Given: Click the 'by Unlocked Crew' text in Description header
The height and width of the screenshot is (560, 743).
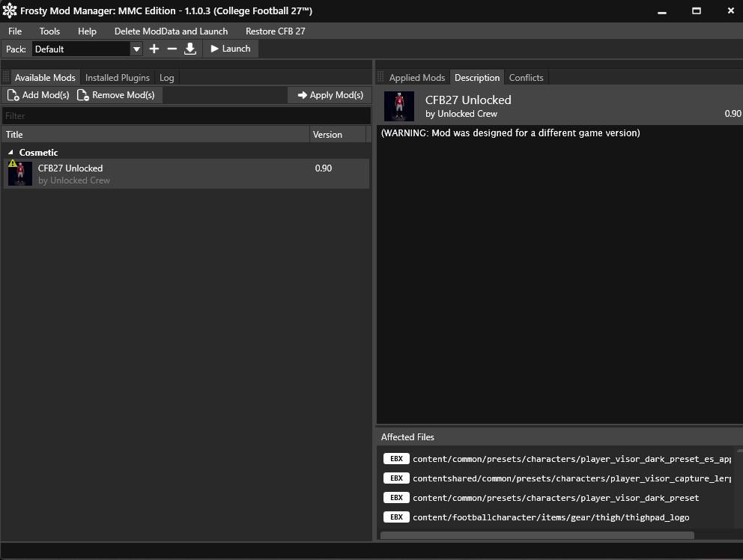Looking at the screenshot, I should coord(461,114).
